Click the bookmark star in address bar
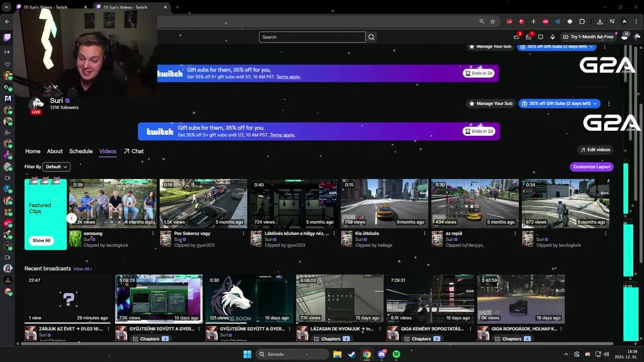 click(493, 22)
